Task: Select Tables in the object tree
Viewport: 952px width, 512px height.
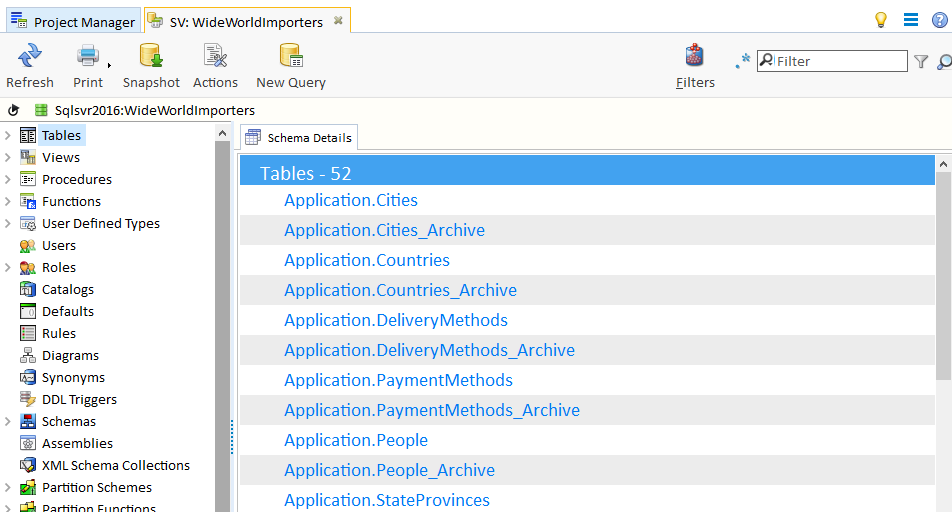Action: [x=61, y=135]
